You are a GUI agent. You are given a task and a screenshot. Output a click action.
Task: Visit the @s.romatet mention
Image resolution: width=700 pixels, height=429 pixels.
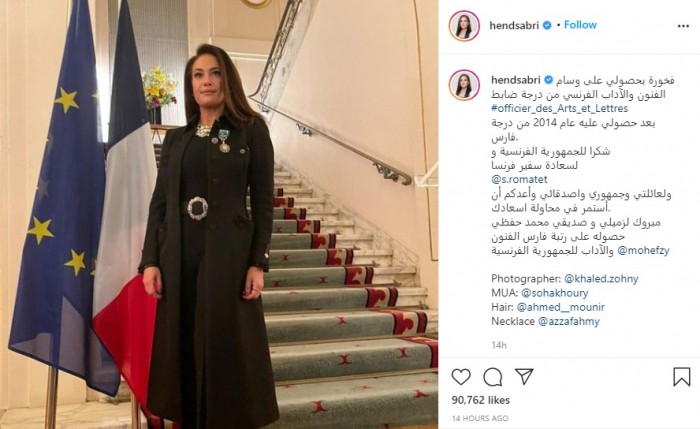pos(519,179)
